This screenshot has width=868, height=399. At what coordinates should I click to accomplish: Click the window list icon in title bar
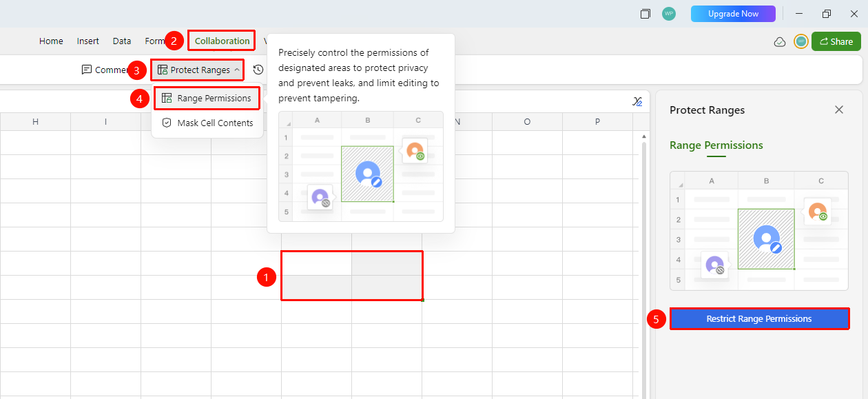[645, 14]
